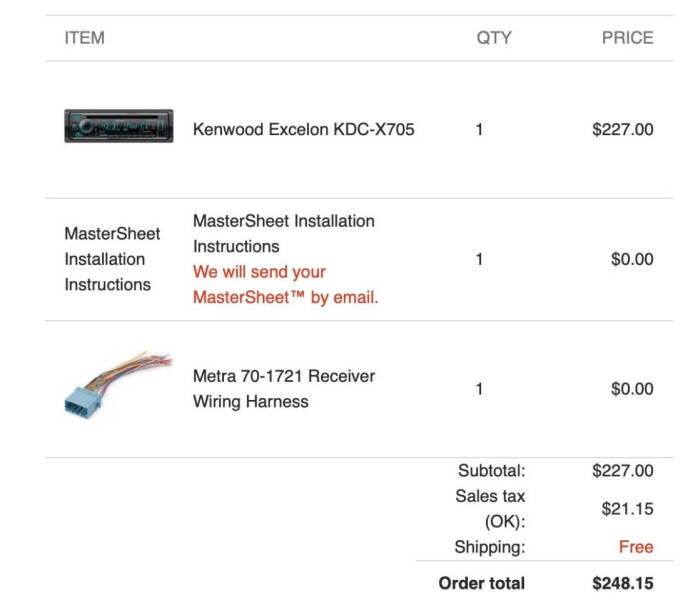Click the Subtotal amount $227.00
The width and height of the screenshot is (688, 600).
click(623, 471)
